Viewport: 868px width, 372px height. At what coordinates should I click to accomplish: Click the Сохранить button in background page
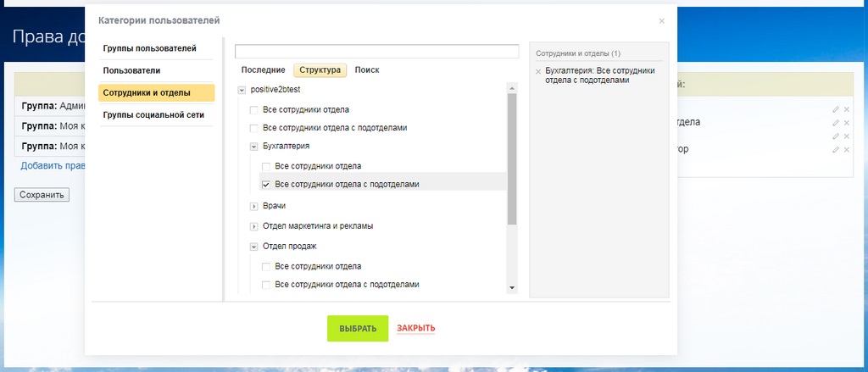coord(42,195)
